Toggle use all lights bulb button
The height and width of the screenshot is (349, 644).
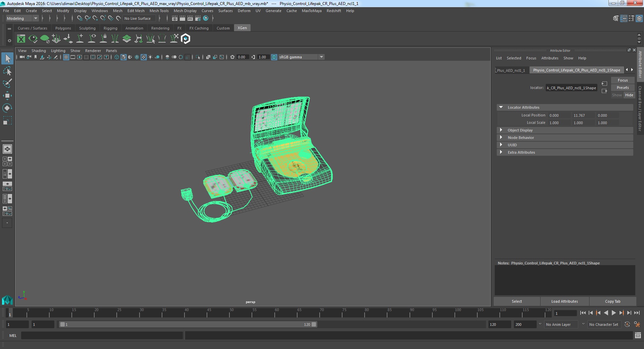(x=150, y=57)
